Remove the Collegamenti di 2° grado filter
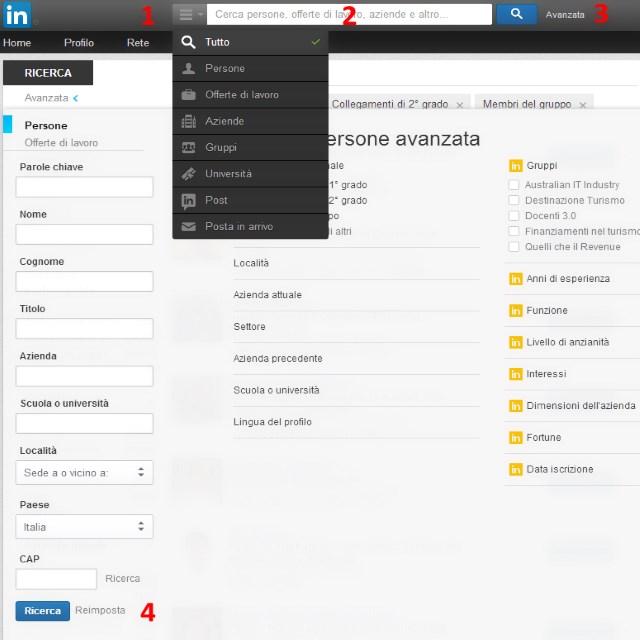Image resolution: width=640 pixels, height=640 pixels. point(460,105)
